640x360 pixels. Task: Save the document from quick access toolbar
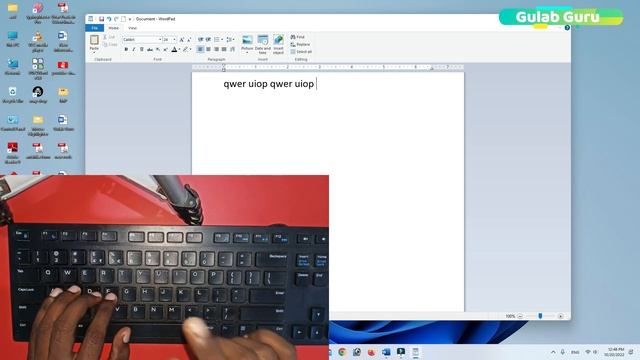pyautogui.click(x=101, y=19)
